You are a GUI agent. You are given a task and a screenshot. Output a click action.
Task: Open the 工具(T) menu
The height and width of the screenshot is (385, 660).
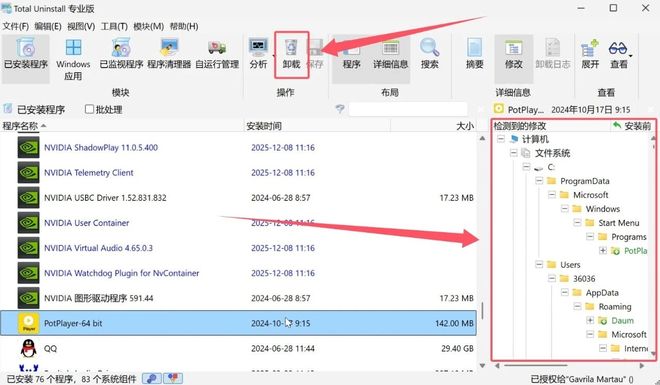[114, 26]
